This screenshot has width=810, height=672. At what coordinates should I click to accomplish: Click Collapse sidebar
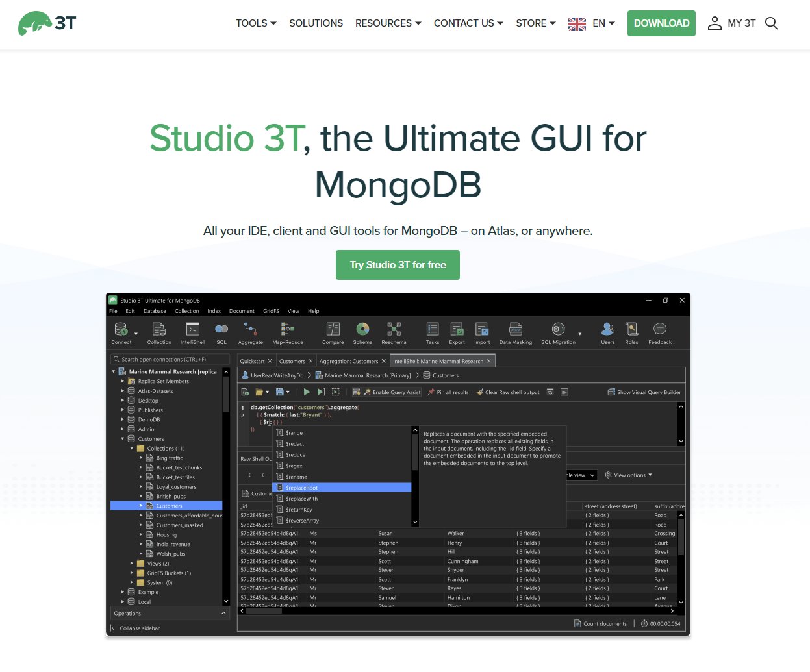[135, 628]
